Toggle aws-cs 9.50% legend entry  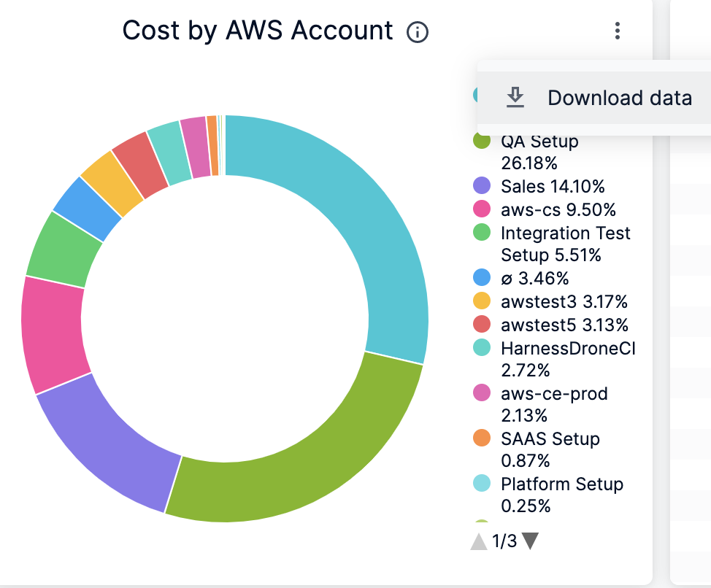pyautogui.click(x=558, y=210)
